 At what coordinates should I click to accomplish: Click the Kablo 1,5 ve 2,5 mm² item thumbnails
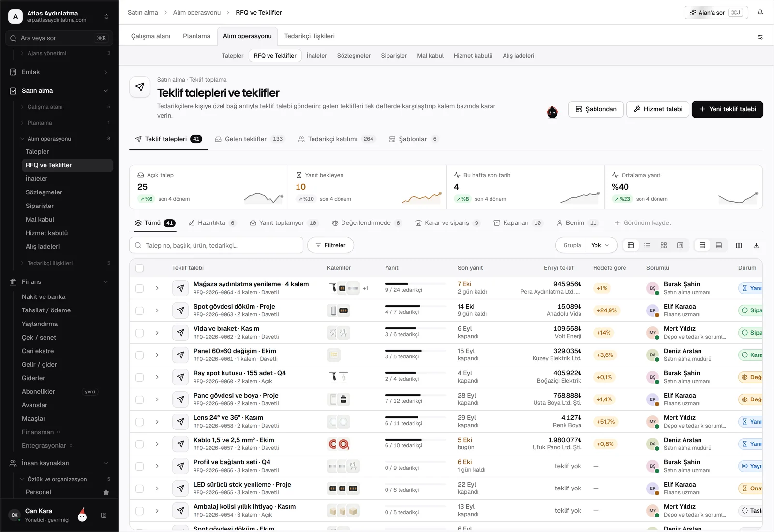339,444
